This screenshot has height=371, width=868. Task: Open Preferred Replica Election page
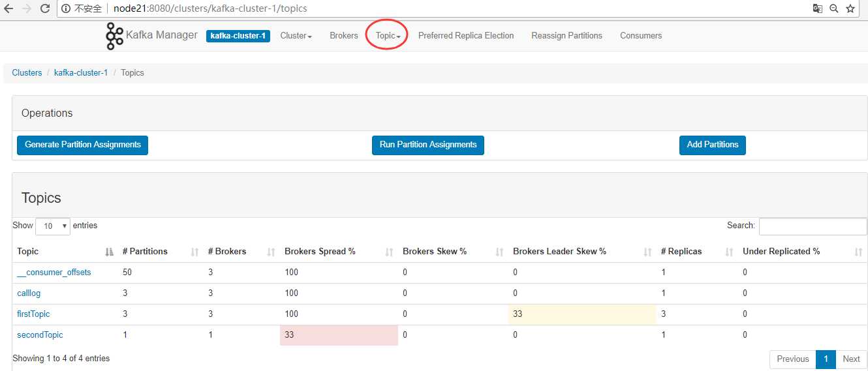pos(466,36)
